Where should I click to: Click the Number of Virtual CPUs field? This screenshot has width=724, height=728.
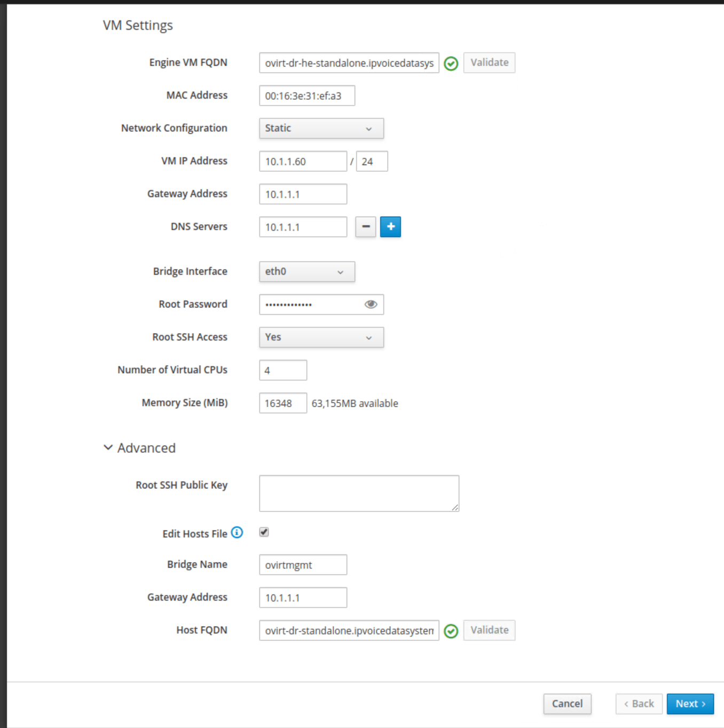tap(282, 370)
